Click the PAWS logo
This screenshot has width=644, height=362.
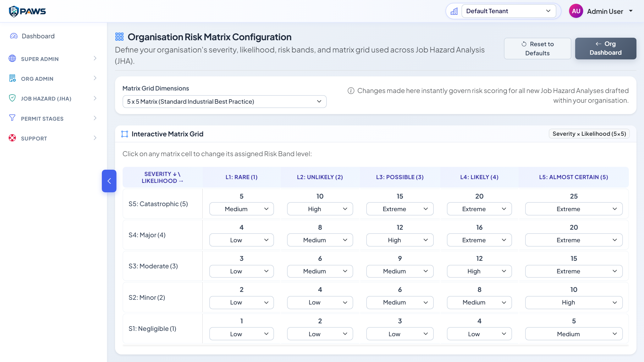tap(27, 11)
